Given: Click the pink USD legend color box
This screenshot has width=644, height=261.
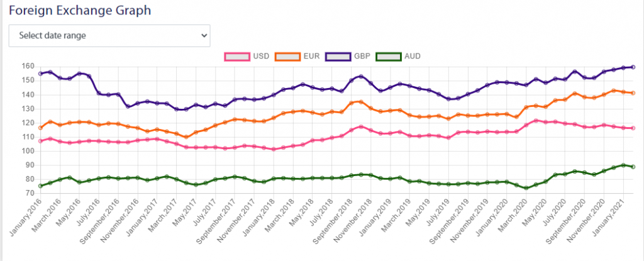Looking at the screenshot, I should [237, 56].
